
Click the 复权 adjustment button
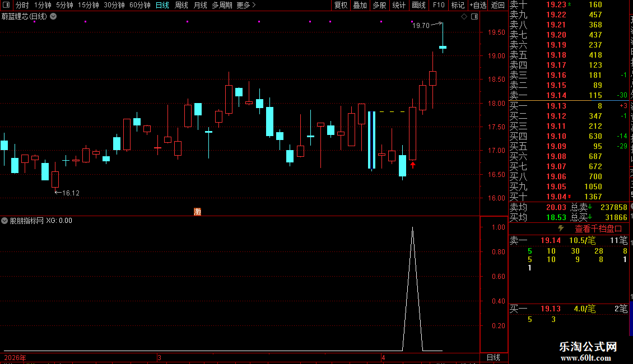point(341,5)
